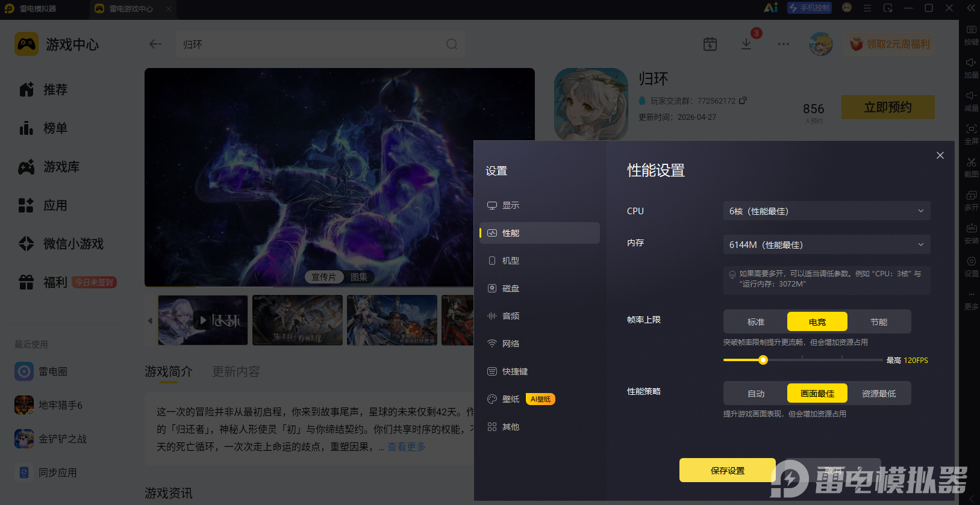This screenshot has height=505, width=980.
Task: Open the 更新内容 tab
Action: pyautogui.click(x=236, y=372)
